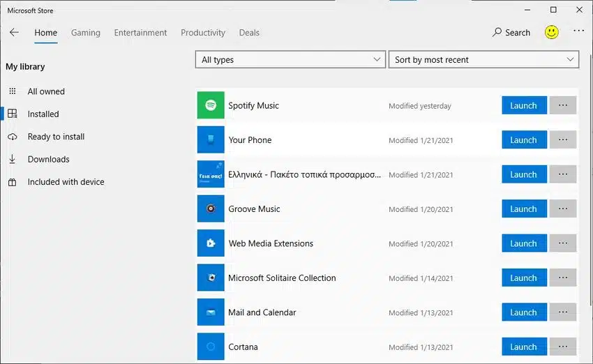Click the Spotify Music app name
This screenshot has width=593, height=364.
[x=253, y=105]
